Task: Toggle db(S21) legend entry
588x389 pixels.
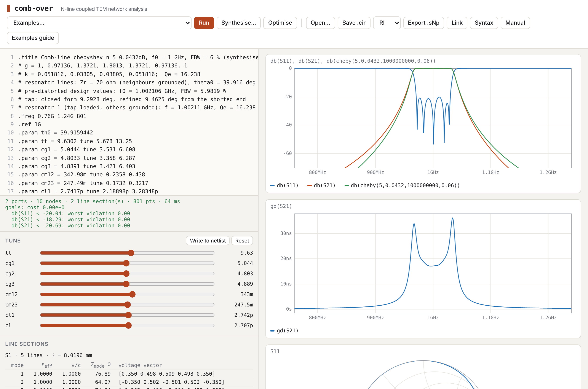Action: pyautogui.click(x=321, y=185)
